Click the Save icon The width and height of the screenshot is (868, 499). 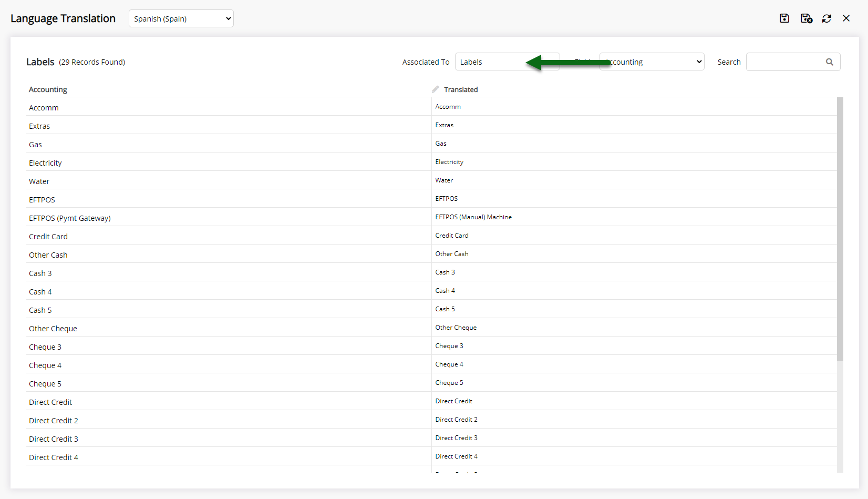tap(784, 18)
